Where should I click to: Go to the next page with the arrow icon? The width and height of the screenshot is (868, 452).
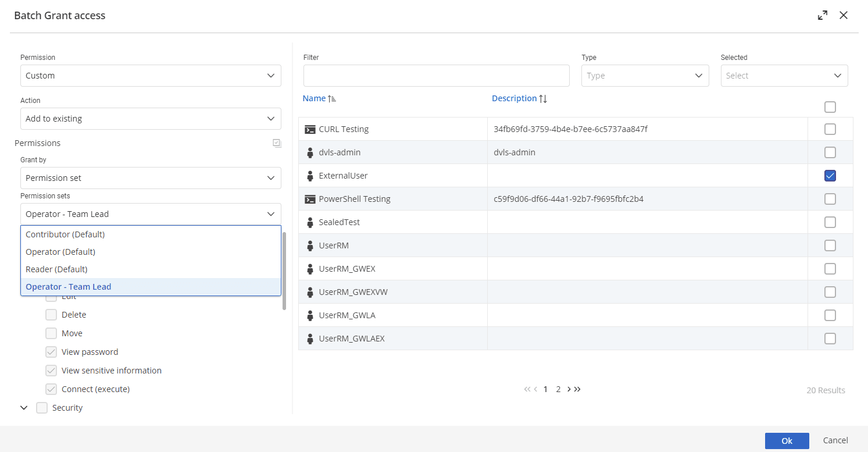tap(569, 389)
